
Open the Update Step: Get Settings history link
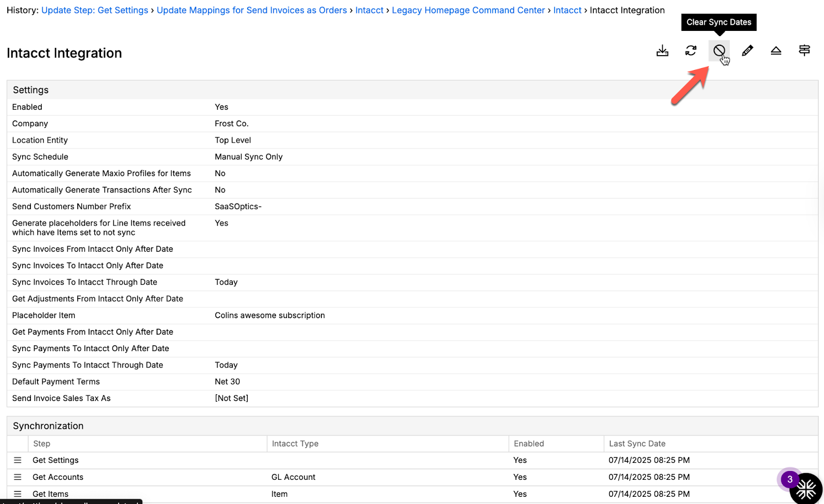tap(95, 10)
